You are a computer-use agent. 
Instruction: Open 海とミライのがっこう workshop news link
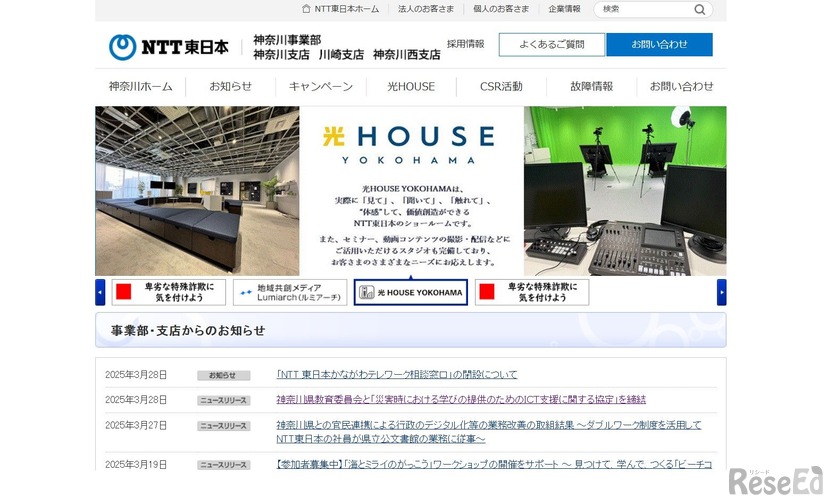click(494, 464)
